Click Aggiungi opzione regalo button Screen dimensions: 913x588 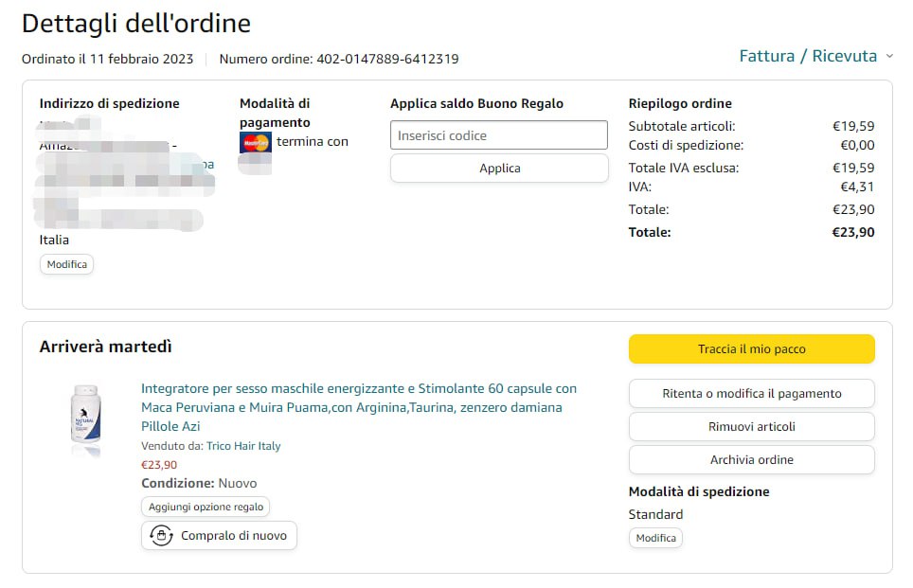[206, 508]
